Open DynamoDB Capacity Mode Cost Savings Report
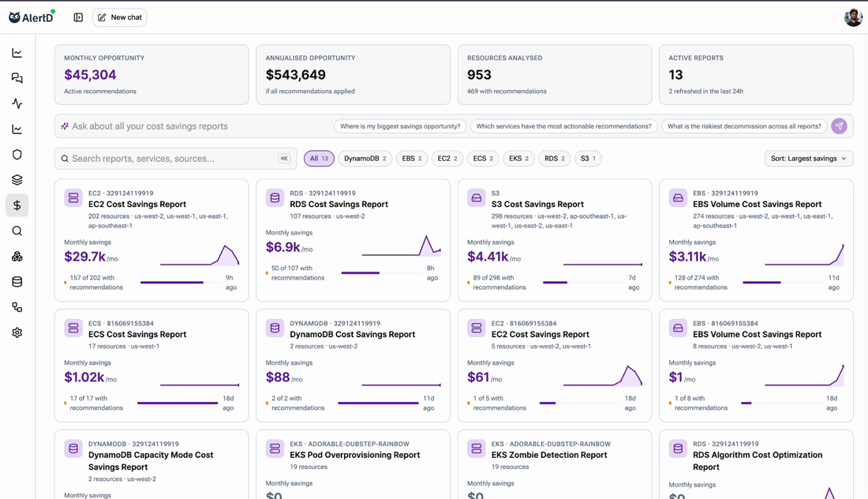The image size is (868, 499). pos(151,461)
